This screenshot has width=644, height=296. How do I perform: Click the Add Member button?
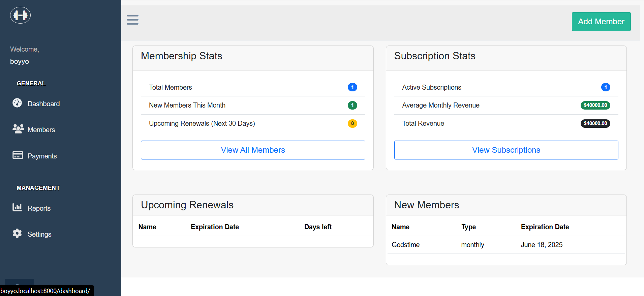click(x=601, y=22)
